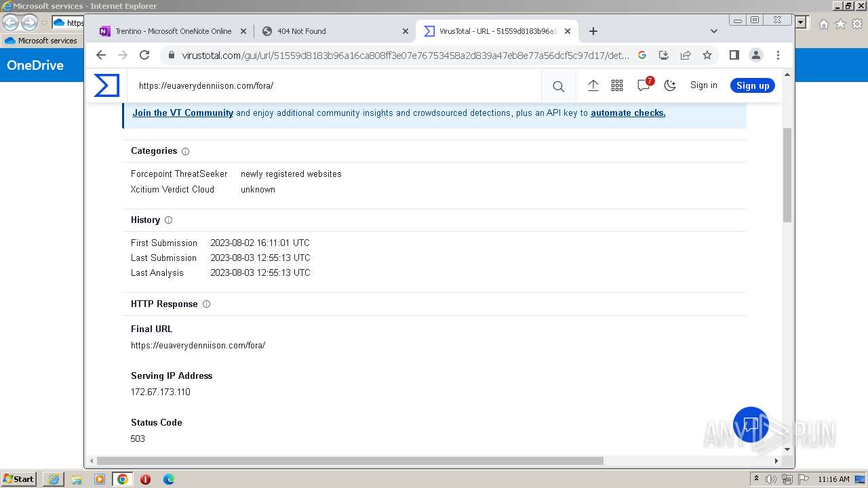The image size is (868, 488).
Task: Click the IE back button
Action: click(11, 22)
